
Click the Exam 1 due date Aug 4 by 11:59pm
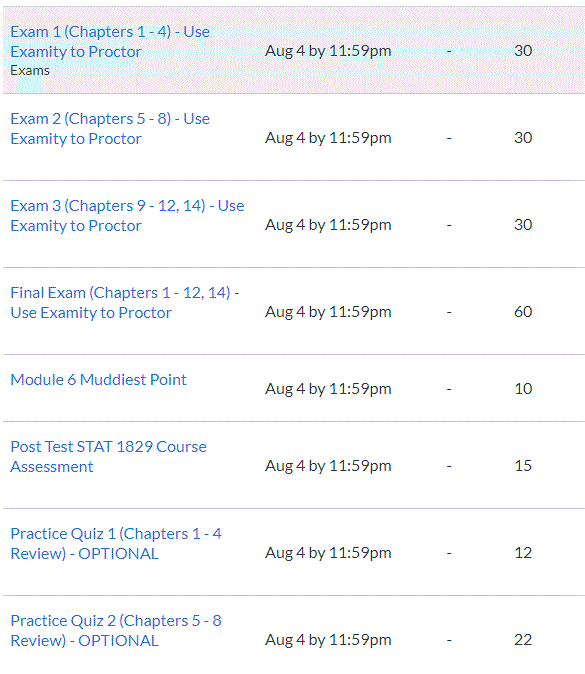pyautogui.click(x=328, y=51)
